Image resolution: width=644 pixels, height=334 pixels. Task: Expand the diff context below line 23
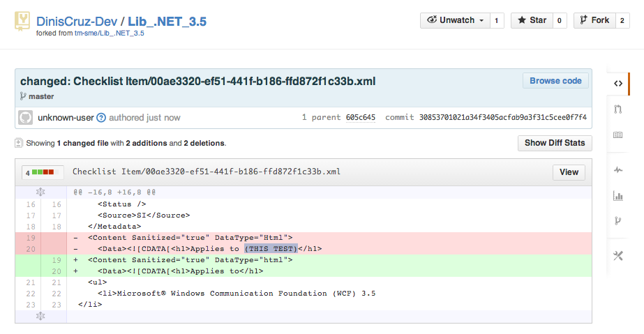(40, 316)
